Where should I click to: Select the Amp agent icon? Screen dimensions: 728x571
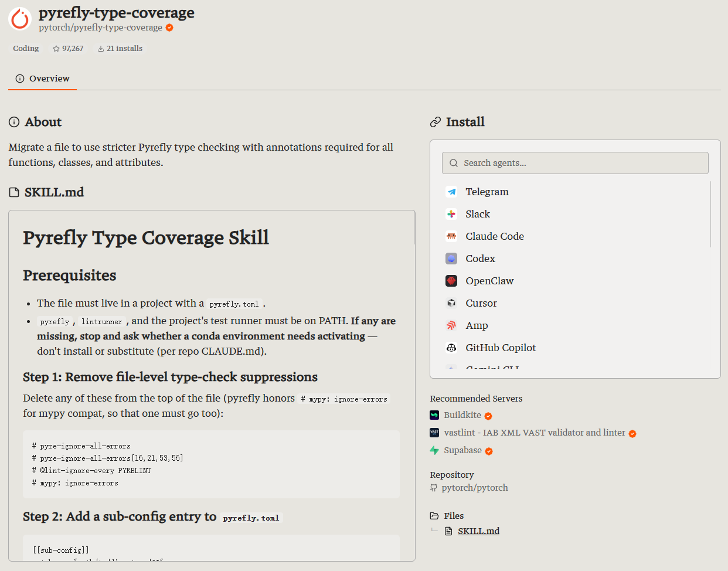[x=451, y=325]
